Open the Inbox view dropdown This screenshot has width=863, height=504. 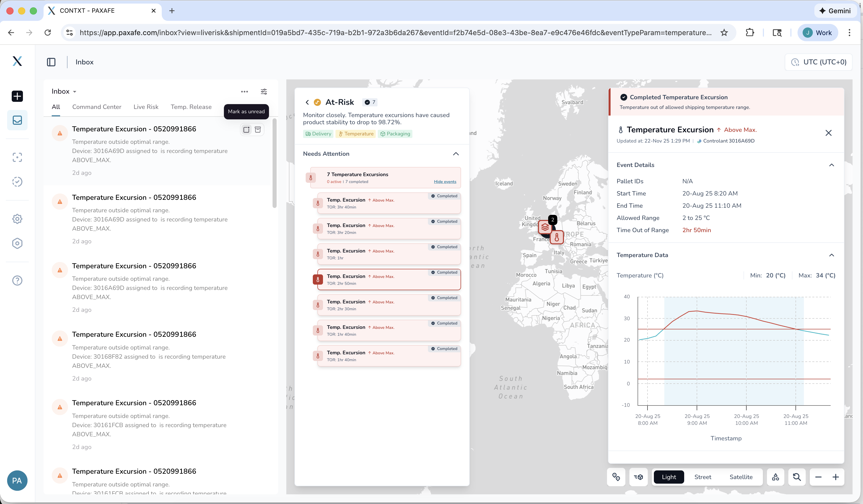[64, 91]
